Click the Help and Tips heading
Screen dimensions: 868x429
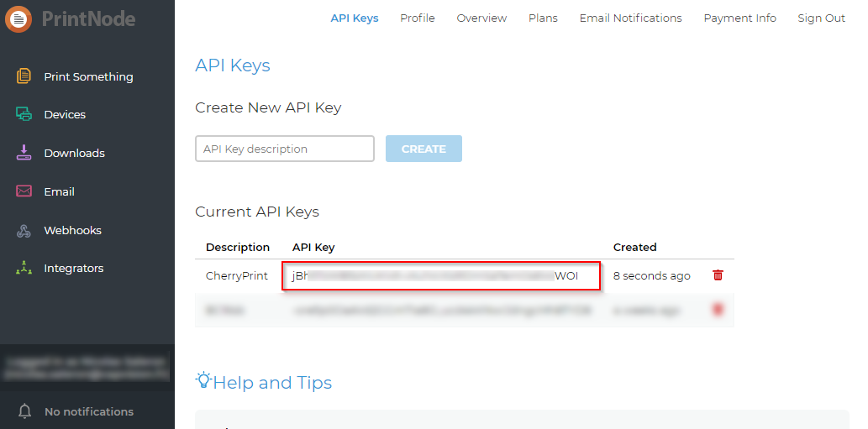(x=272, y=383)
